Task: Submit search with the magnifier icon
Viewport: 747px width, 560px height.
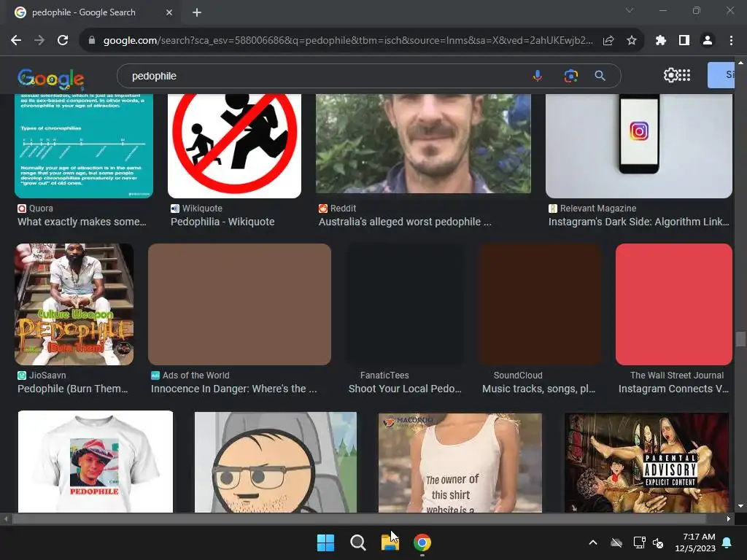Action: 600,76
